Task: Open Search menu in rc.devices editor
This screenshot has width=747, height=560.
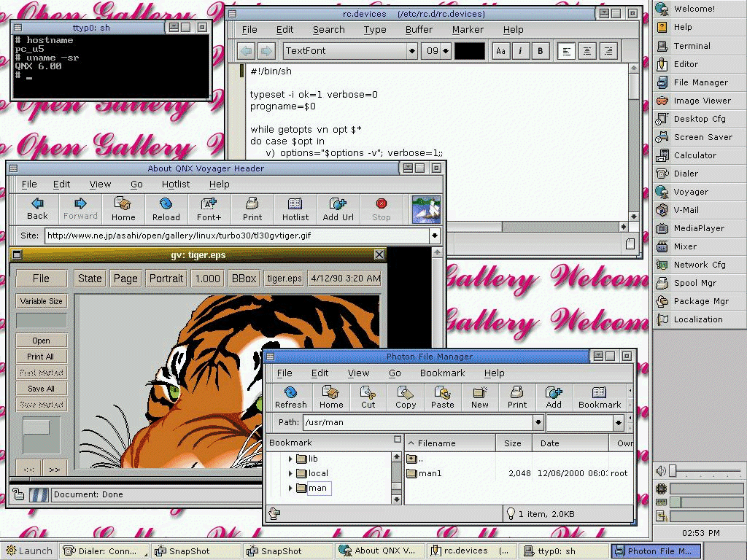Action: [x=329, y=29]
